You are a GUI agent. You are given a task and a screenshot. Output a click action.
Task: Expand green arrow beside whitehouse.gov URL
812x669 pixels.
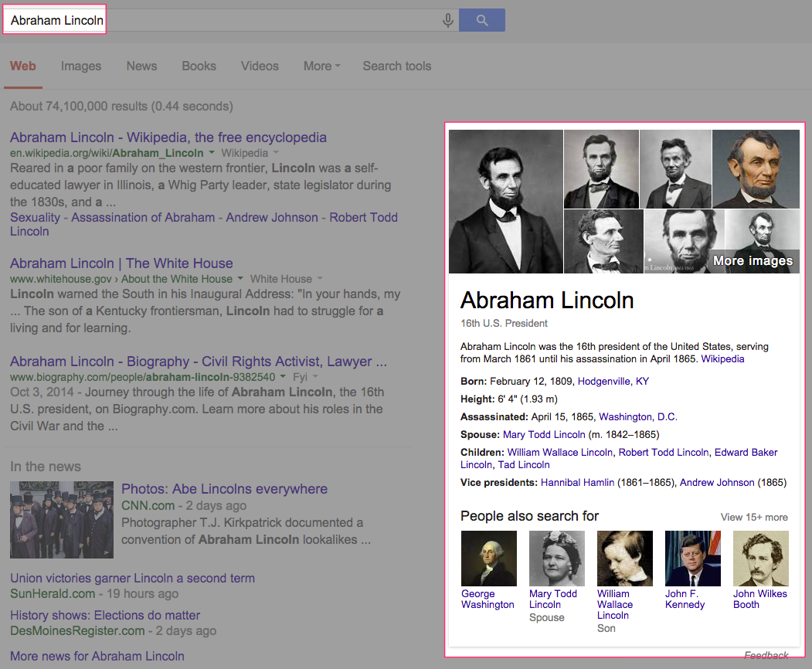coord(240,279)
